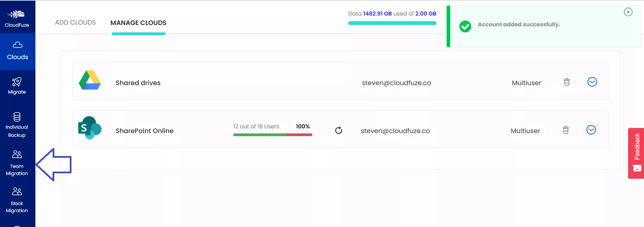Open Team Migration in sidebar
This screenshot has height=227, width=644.
coord(17,163)
